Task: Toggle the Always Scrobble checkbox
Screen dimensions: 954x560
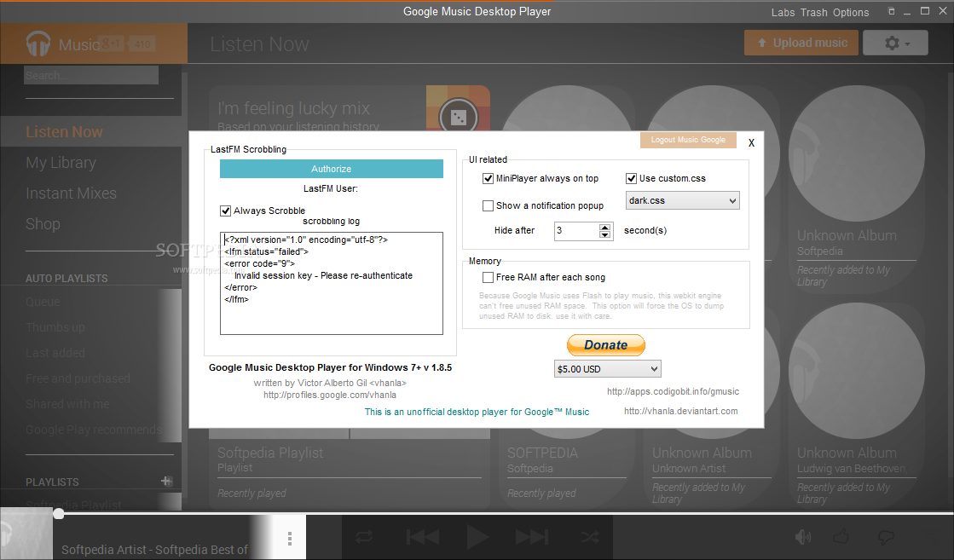Action: pyautogui.click(x=226, y=211)
